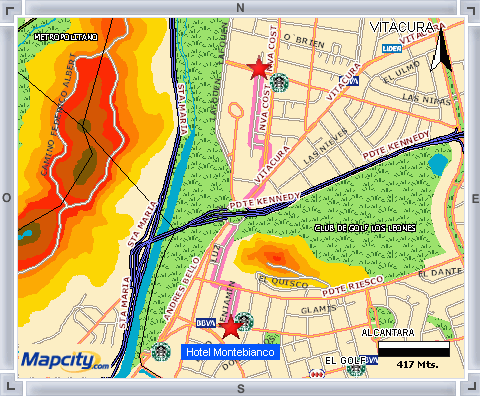The height and width of the screenshot is (396, 480).
Task: Pan the map north with N bar
Action: (x=241, y=7)
